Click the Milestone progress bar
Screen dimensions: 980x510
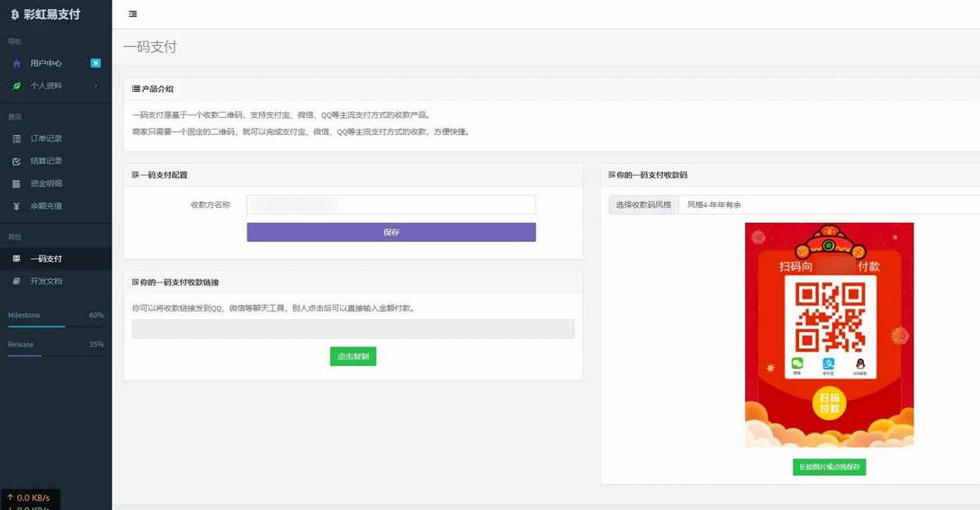tap(56, 327)
